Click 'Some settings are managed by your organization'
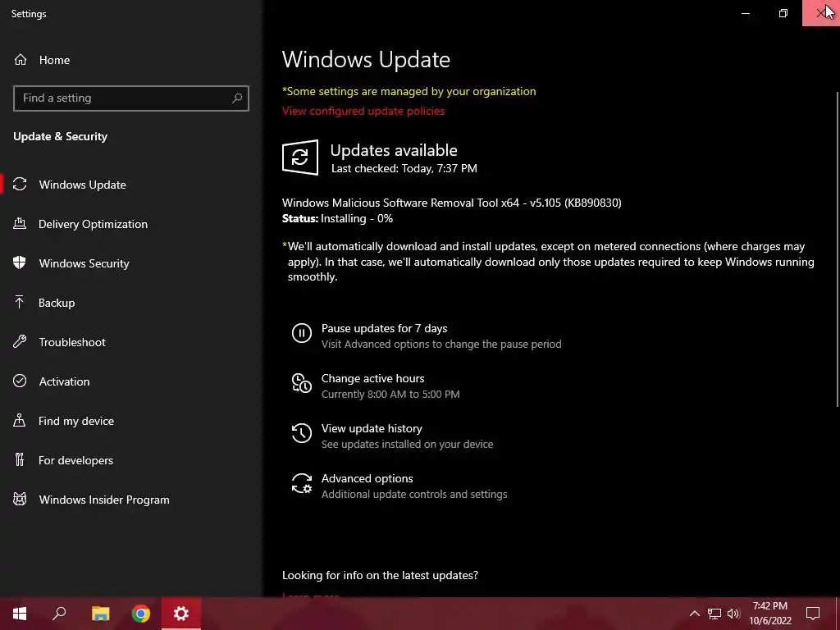 [409, 91]
